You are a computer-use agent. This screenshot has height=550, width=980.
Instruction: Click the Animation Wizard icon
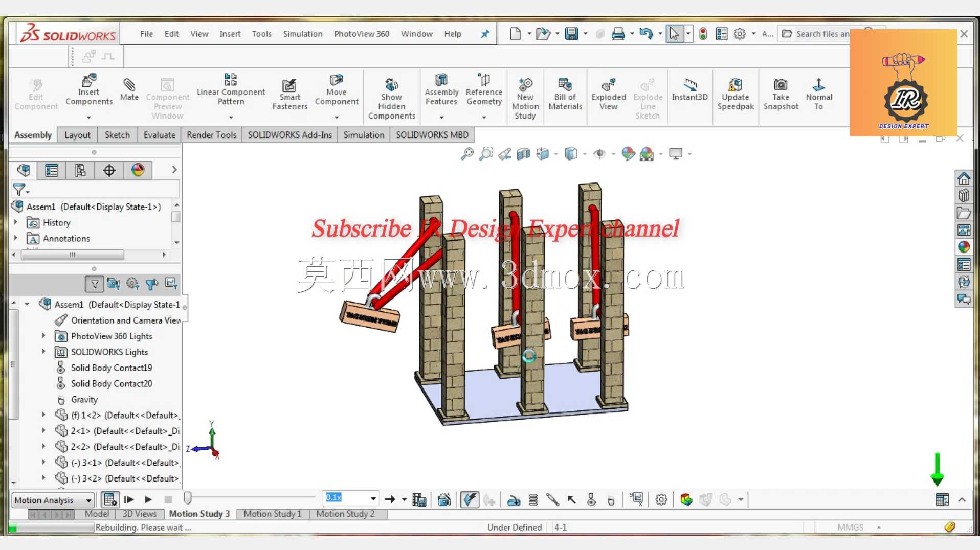tap(444, 500)
